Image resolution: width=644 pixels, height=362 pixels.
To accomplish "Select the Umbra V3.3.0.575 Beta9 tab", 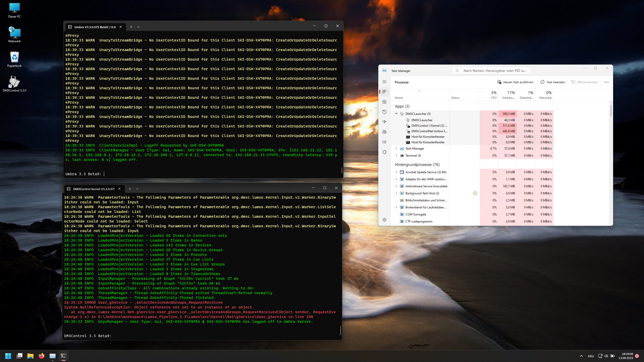I will tap(95, 27).
